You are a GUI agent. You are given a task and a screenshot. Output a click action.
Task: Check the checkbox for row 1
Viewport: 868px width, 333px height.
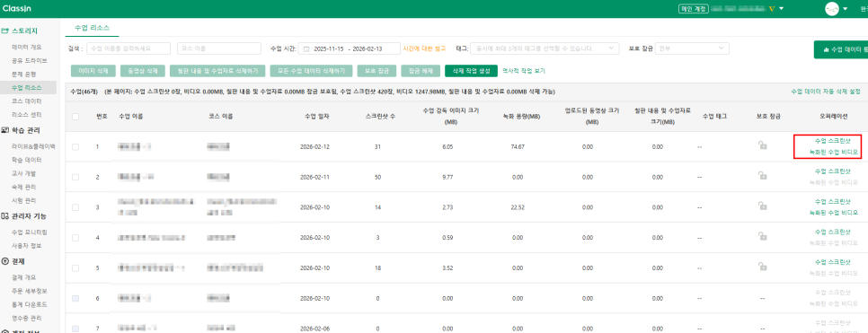[75, 146]
